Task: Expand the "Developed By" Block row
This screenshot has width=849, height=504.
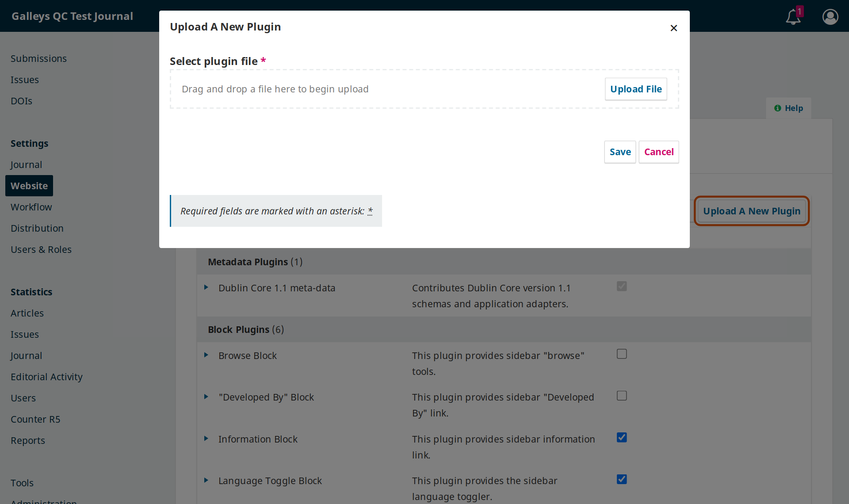Action: [x=206, y=397]
